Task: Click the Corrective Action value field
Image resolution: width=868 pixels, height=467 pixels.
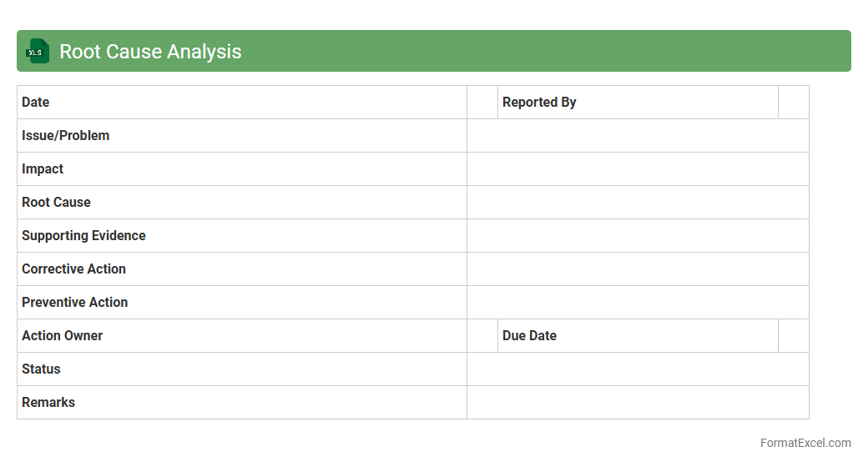Action: (638, 269)
